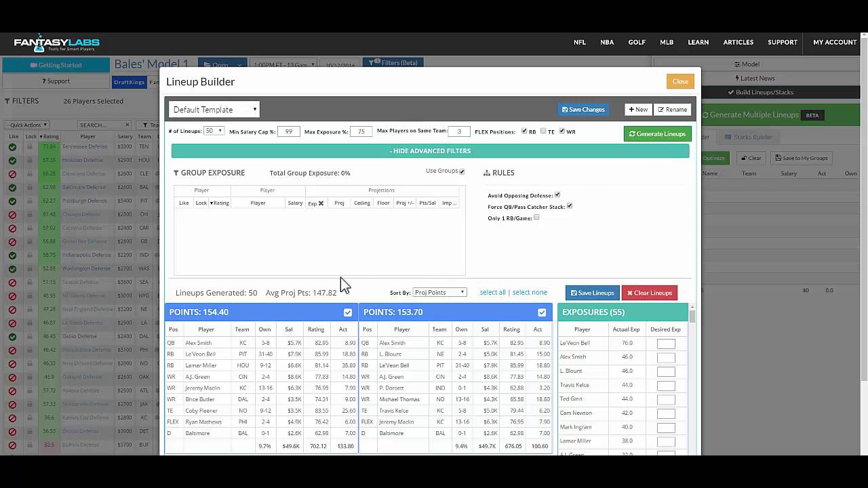
Task: Open the Default Template dropdown
Action: 214,109
